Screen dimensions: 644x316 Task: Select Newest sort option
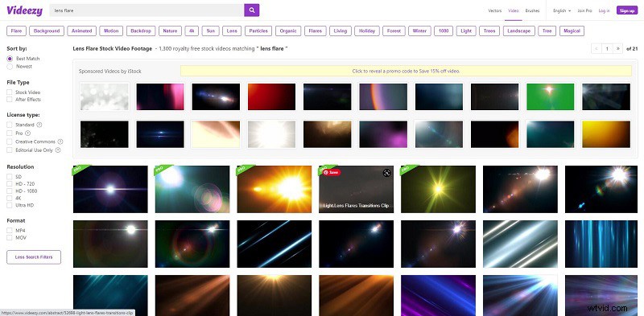point(10,67)
